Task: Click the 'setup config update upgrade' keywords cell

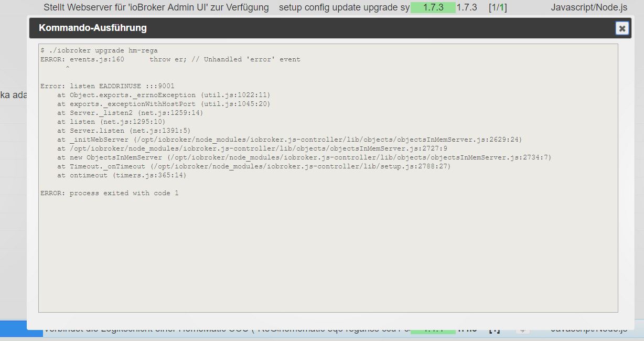Action: coord(344,8)
